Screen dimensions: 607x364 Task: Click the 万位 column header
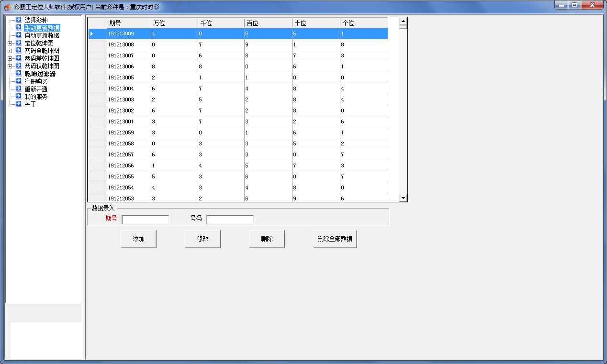click(x=174, y=23)
